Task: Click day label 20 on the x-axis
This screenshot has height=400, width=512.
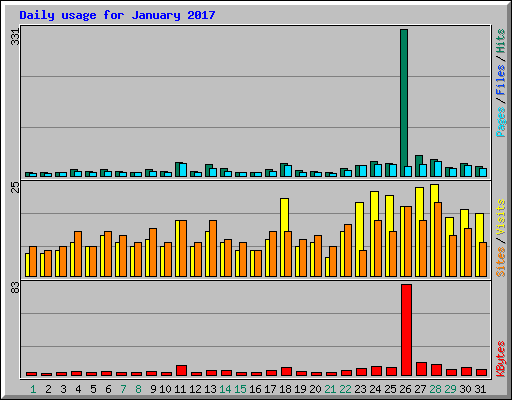Action: [315, 389]
